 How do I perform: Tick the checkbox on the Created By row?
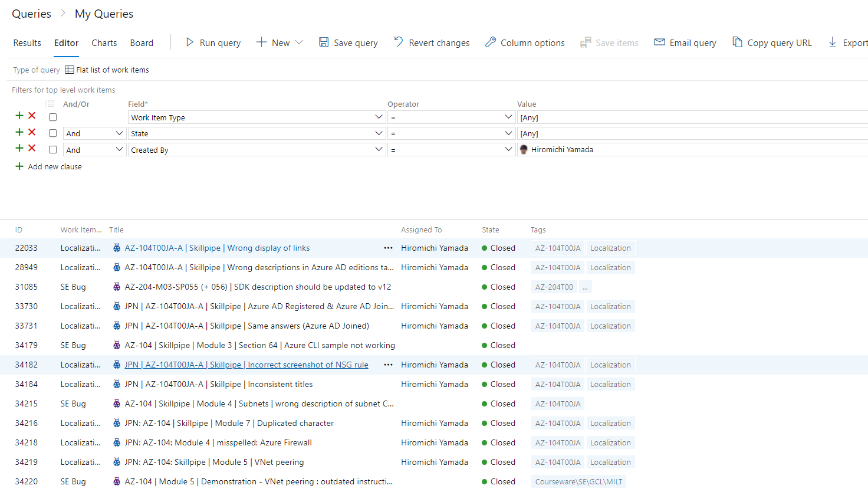(52, 149)
